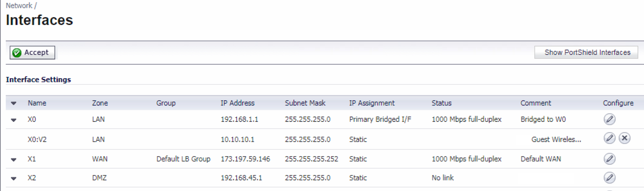Collapse all interfaces via header arrow
This screenshot has width=644, height=191.
click(14, 103)
